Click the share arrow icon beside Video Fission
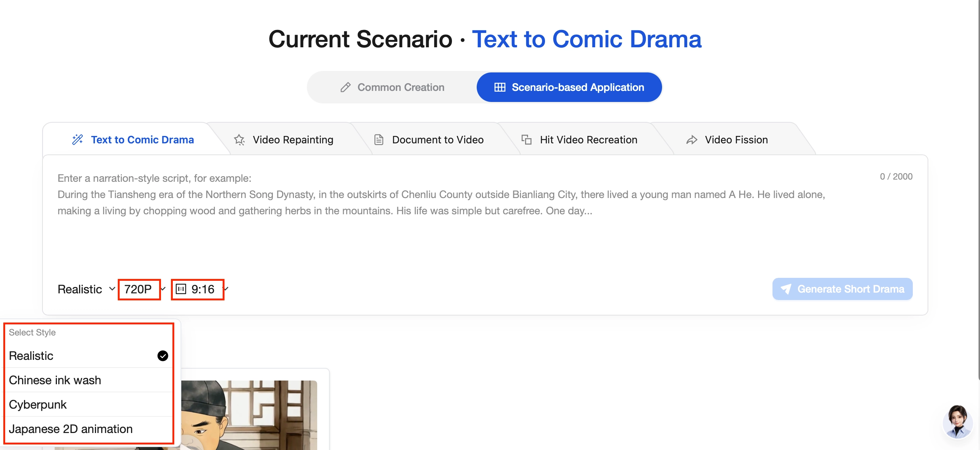 (x=692, y=140)
